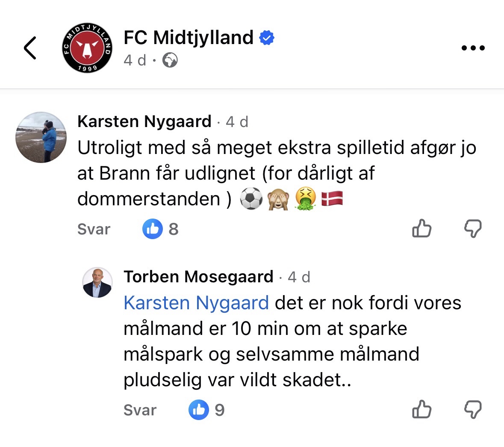
Task: Tap the globe public-audience icon
Action: (170, 60)
